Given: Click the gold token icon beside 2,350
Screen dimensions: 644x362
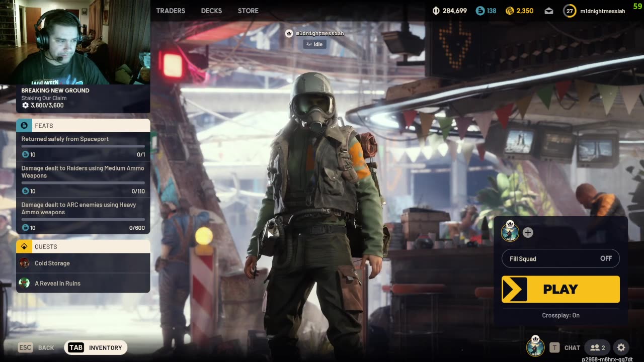Looking at the screenshot, I should pyautogui.click(x=510, y=11).
